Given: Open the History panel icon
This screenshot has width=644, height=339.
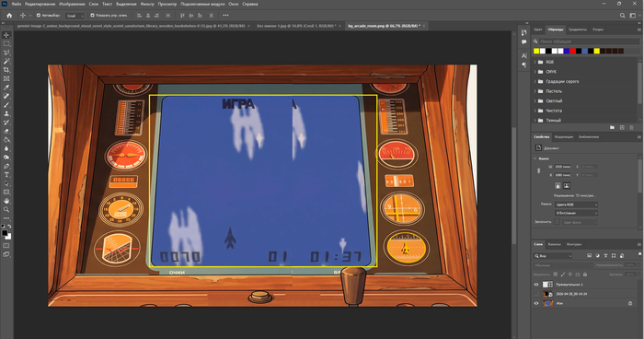Looking at the screenshot, I should (x=524, y=32).
